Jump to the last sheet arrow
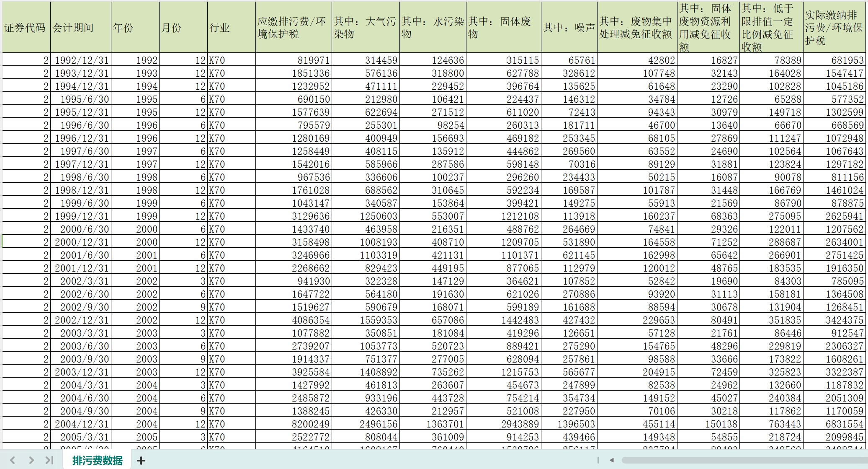The width and height of the screenshot is (868, 469). tap(49, 460)
